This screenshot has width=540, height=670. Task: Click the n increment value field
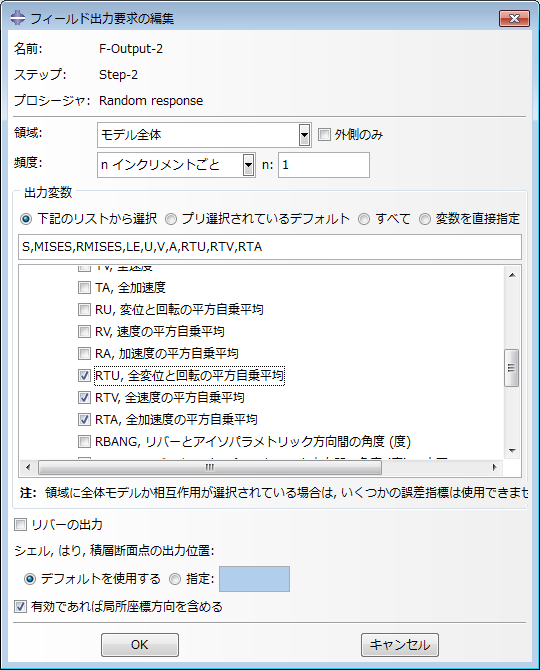click(324, 165)
